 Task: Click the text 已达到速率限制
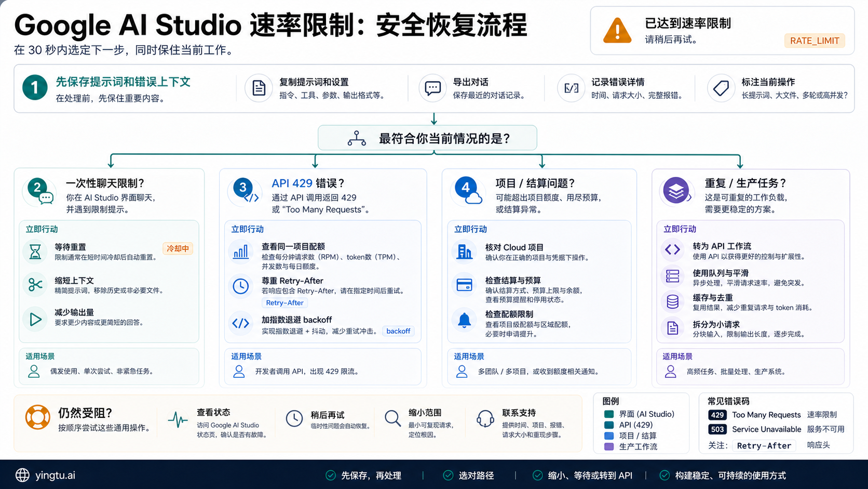click(x=688, y=23)
